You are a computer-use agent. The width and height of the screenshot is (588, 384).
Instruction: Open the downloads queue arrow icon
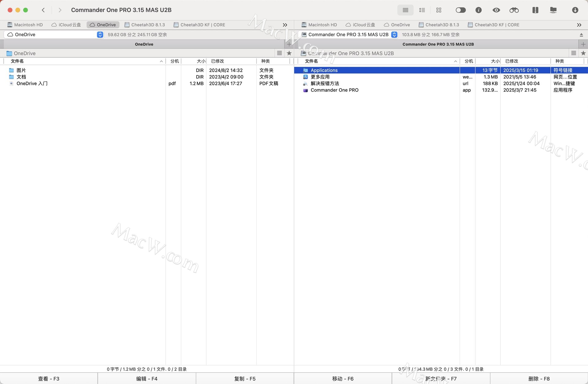coord(575,10)
